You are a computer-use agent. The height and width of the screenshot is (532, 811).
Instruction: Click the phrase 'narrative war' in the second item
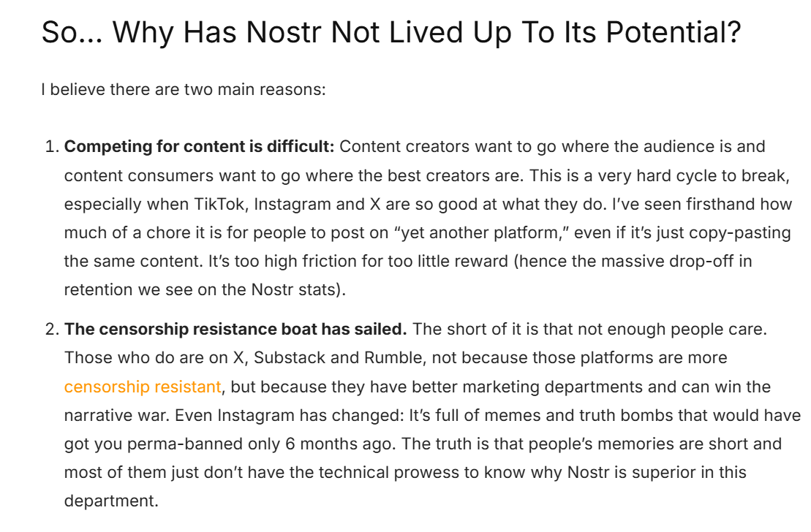[x=116, y=416]
